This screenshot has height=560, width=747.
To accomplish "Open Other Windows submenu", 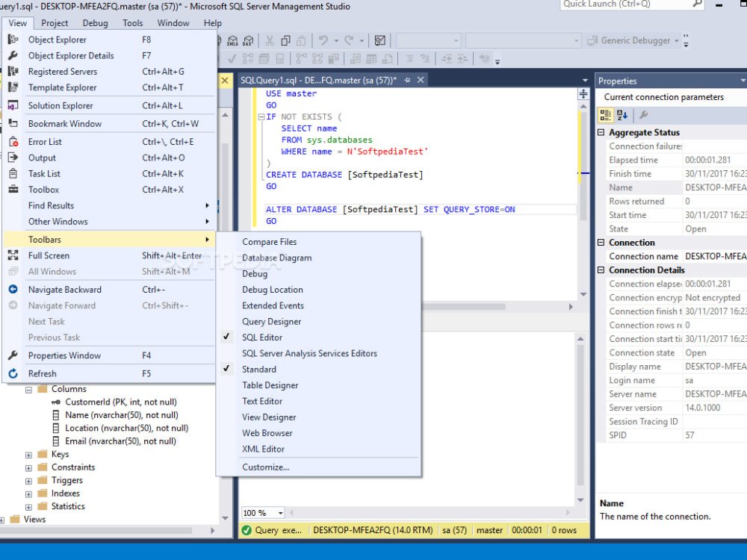I will [110, 222].
